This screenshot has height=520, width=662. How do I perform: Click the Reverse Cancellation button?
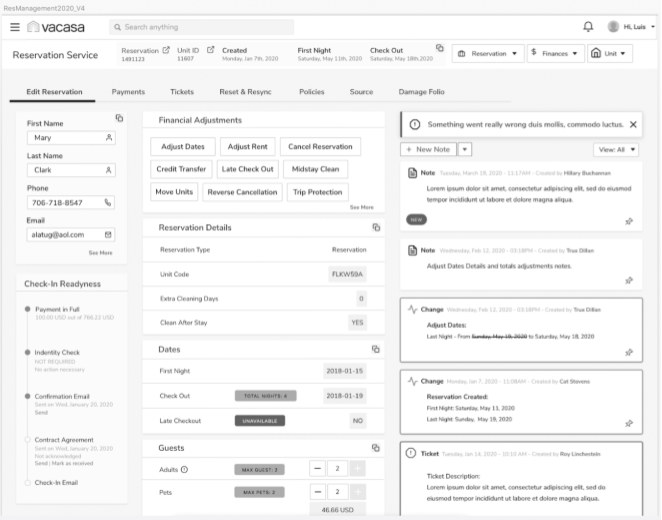coord(242,192)
